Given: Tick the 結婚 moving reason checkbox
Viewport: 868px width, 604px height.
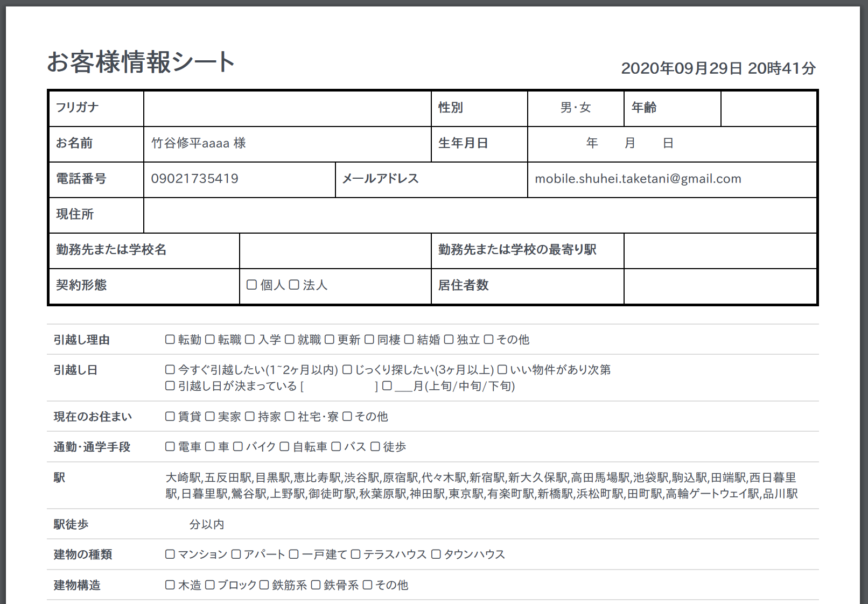Looking at the screenshot, I should pos(409,340).
